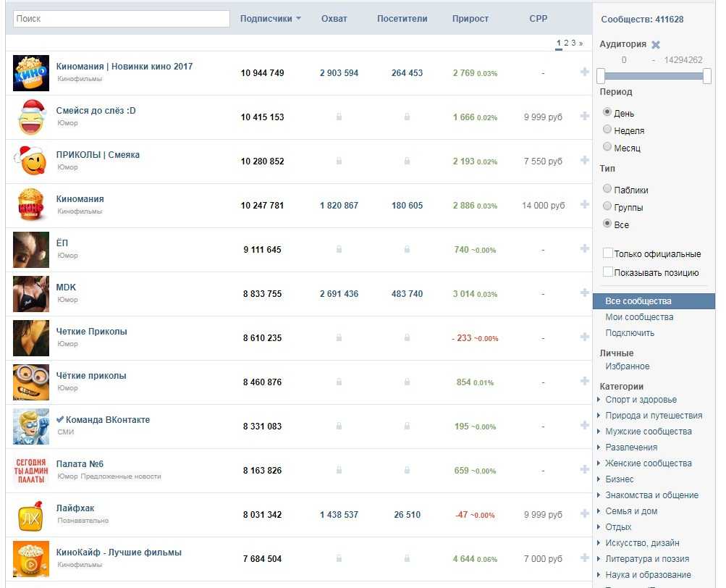Image resolution: width=726 pixels, height=588 pixels.
Task: Sort by the Подписчики column dropdown
Action: click(271, 19)
